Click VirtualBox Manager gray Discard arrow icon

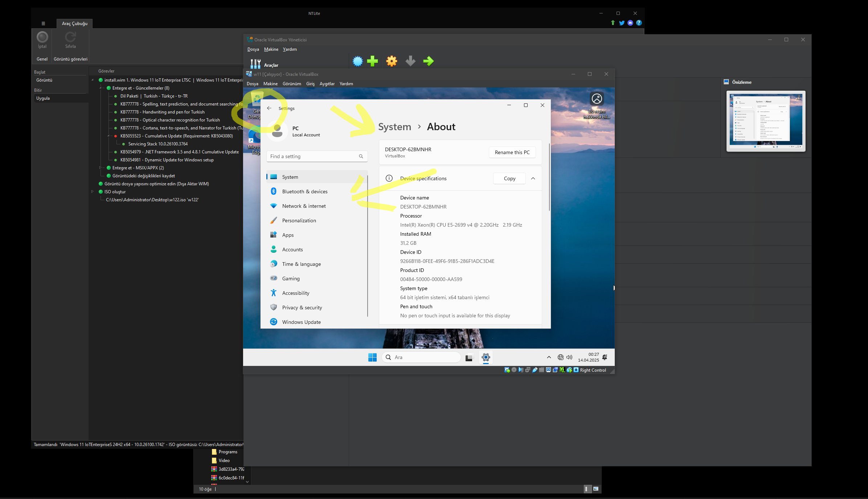click(x=410, y=61)
